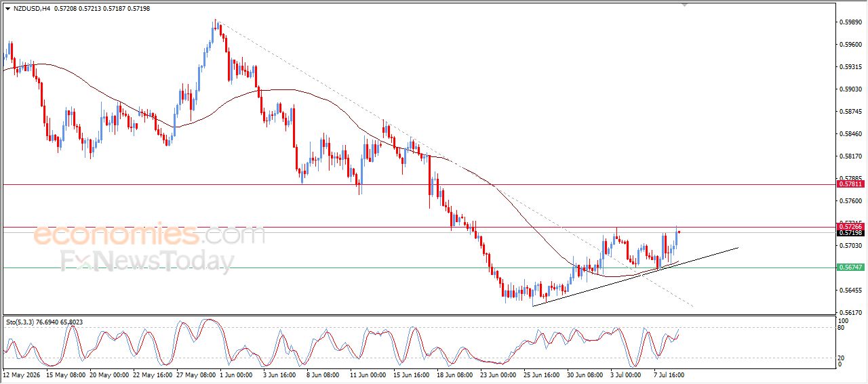Click the economies.com watermark logo

click(149, 235)
